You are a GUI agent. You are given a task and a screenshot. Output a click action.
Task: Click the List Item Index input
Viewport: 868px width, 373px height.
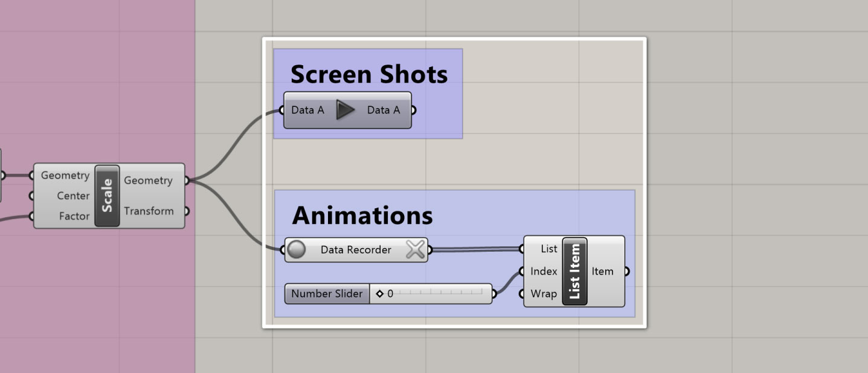544,272
